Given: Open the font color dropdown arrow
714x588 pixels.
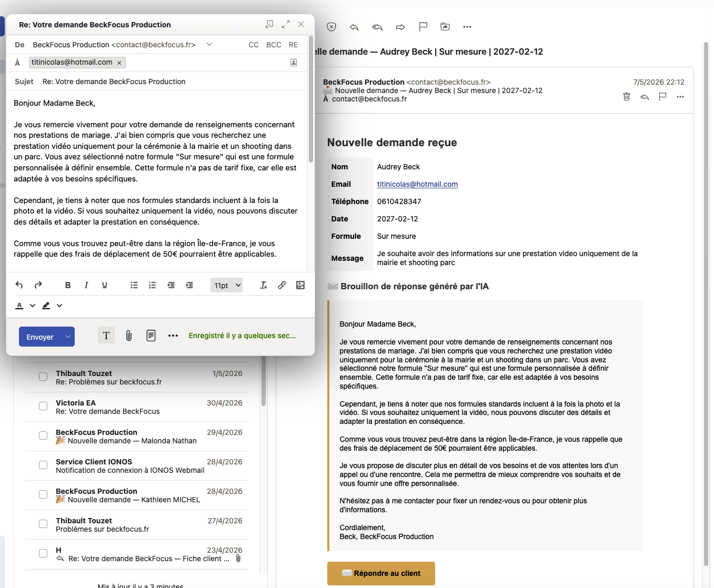Looking at the screenshot, I should (33, 306).
